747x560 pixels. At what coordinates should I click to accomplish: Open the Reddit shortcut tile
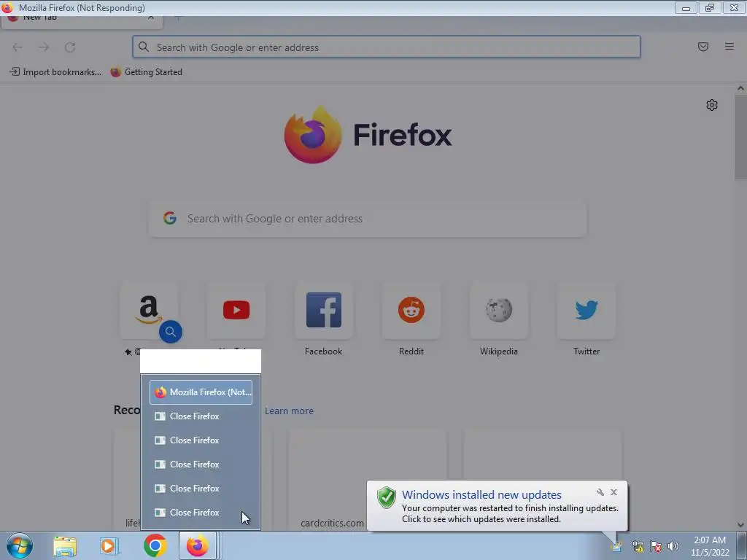[411, 310]
